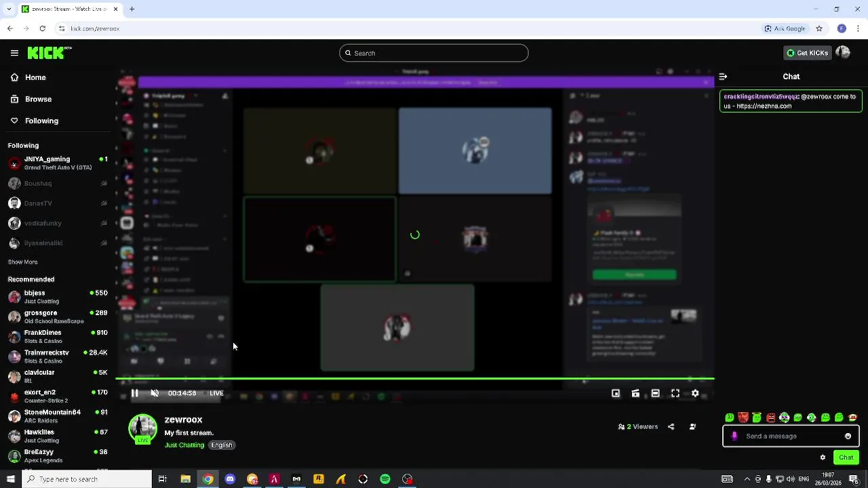This screenshot has height=488, width=868.
Task: Bookmark page with Chrome star icon
Action: click(819, 28)
